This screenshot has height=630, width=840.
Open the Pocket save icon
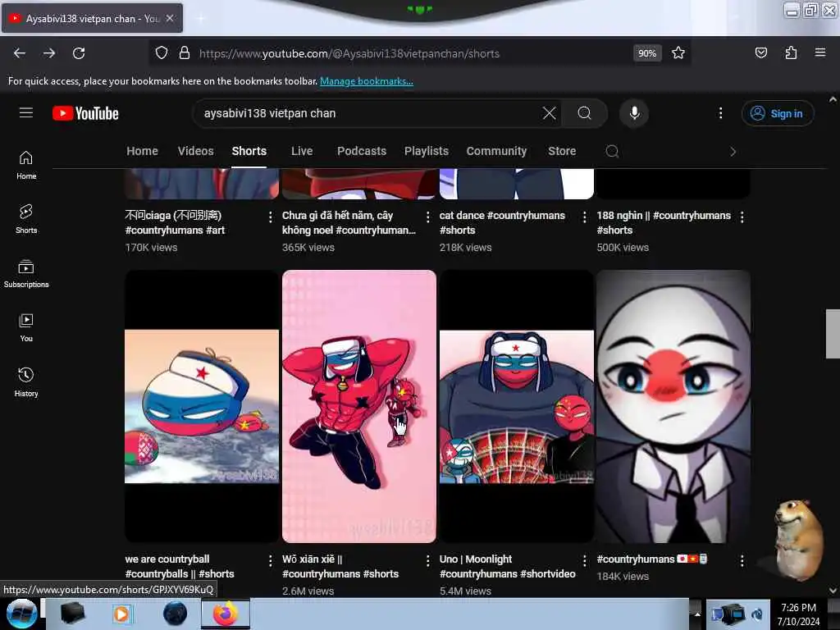pyautogui.click(x=760, y=52)
